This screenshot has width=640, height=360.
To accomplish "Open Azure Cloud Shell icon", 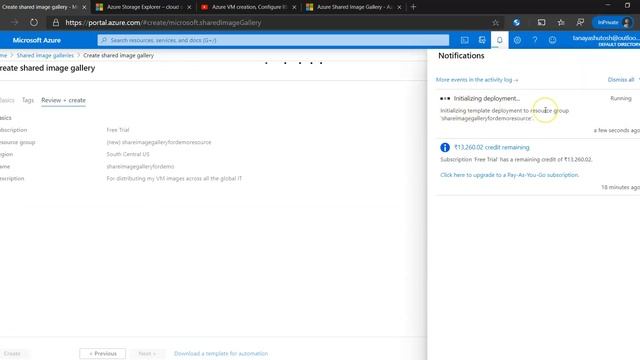I will coord(464,40).
